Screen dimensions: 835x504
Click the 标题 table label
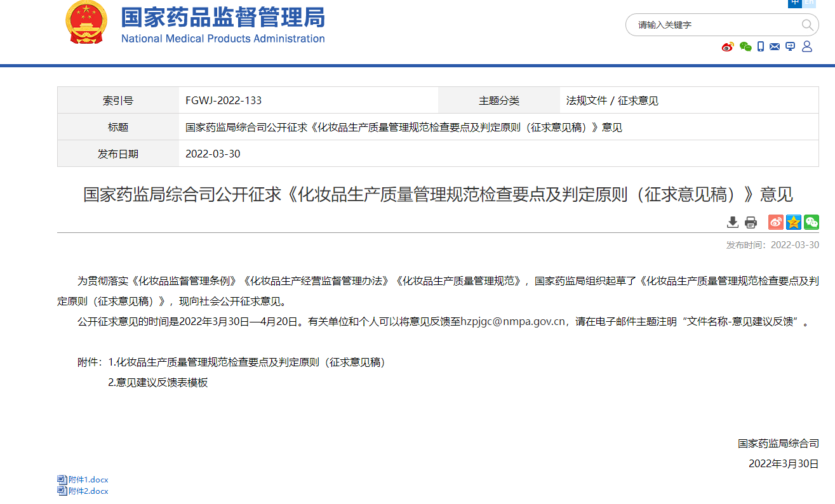(x=118, y=128)
